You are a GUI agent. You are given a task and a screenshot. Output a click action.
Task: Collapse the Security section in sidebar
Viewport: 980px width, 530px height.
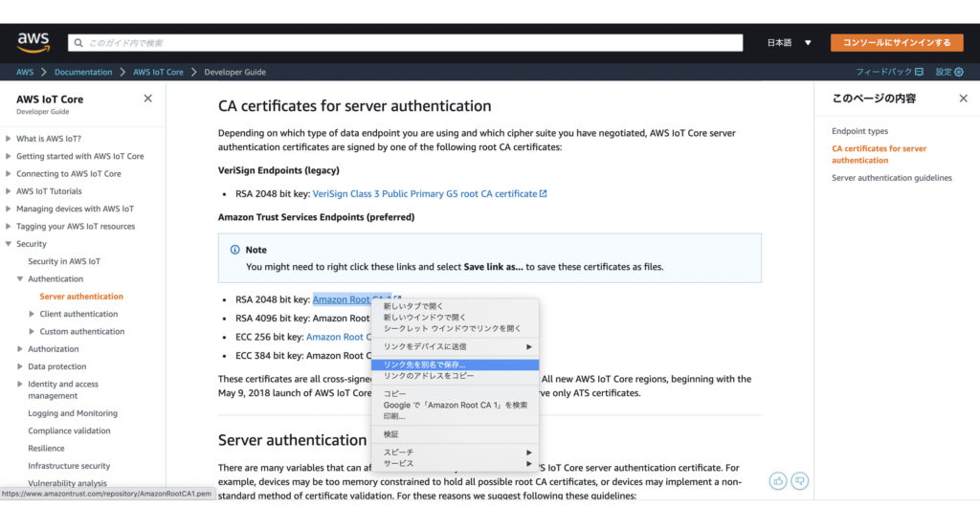tap(9, 244)
